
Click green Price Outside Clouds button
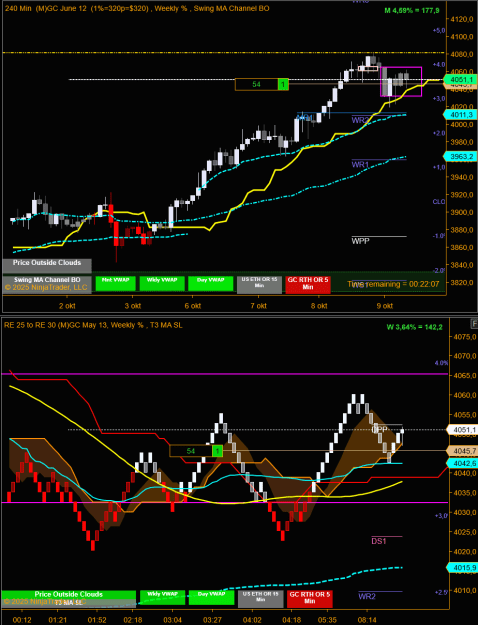click(69, 594)
